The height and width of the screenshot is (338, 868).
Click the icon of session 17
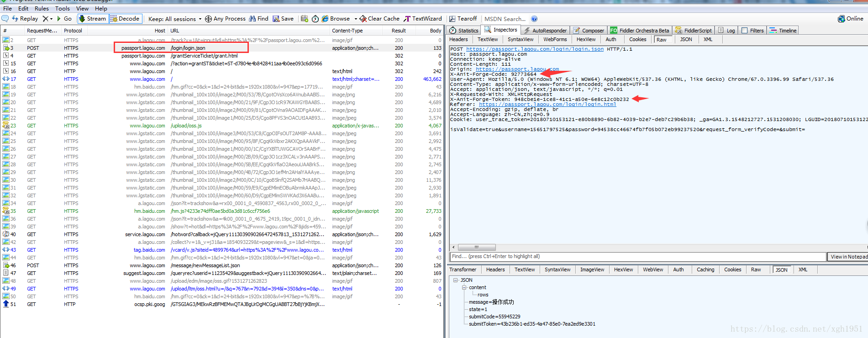[x=6, y=79]
